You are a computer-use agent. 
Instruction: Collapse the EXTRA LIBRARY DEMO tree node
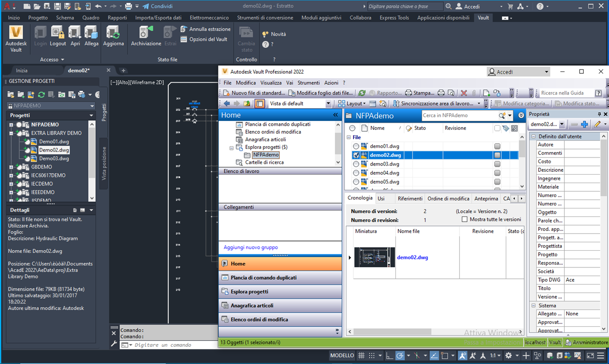tap(11, 133)
